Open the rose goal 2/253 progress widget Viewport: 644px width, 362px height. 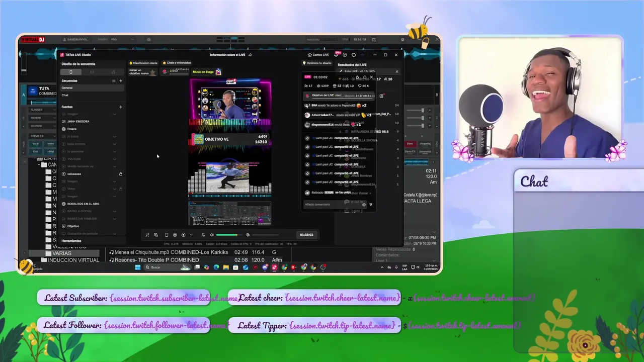(175, 71)
